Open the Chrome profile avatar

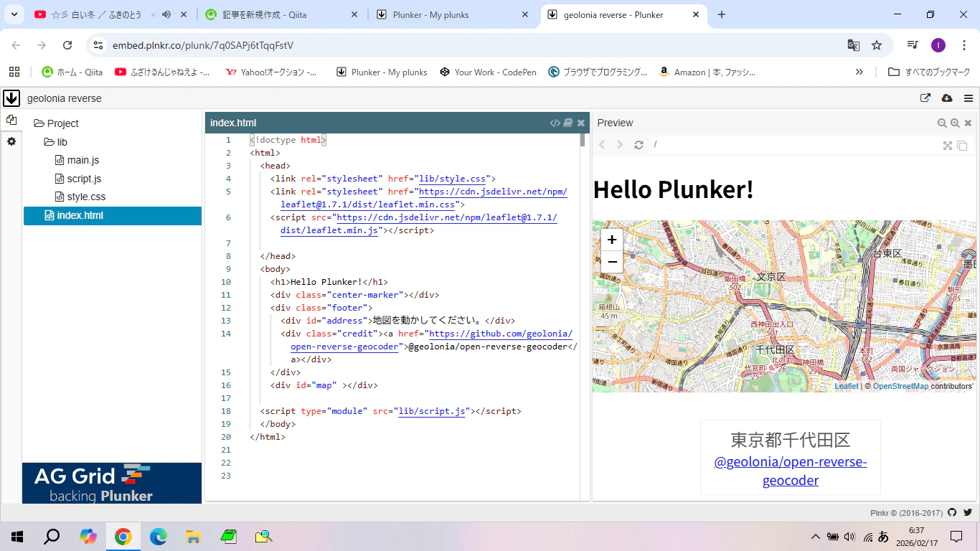938,45
